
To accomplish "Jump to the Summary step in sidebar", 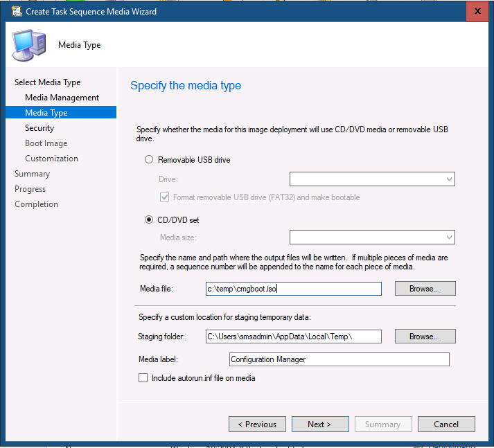I will 32,174.
